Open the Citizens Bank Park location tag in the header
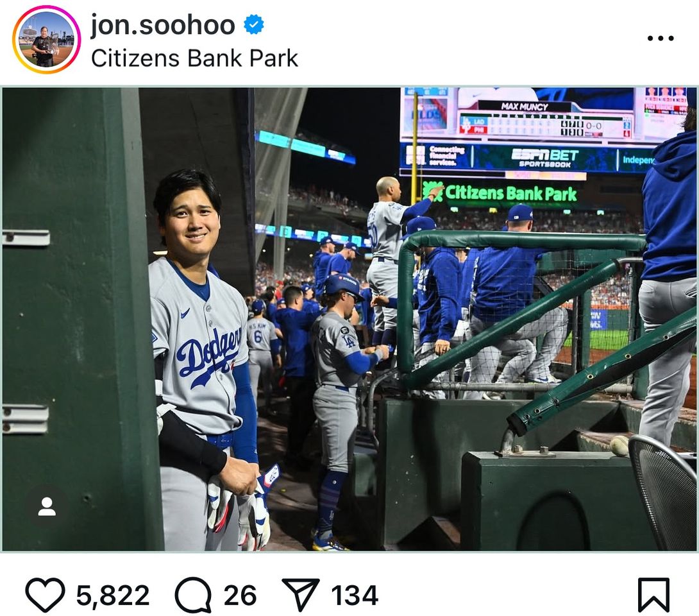 pyautogui.click(x=194, y=58)
